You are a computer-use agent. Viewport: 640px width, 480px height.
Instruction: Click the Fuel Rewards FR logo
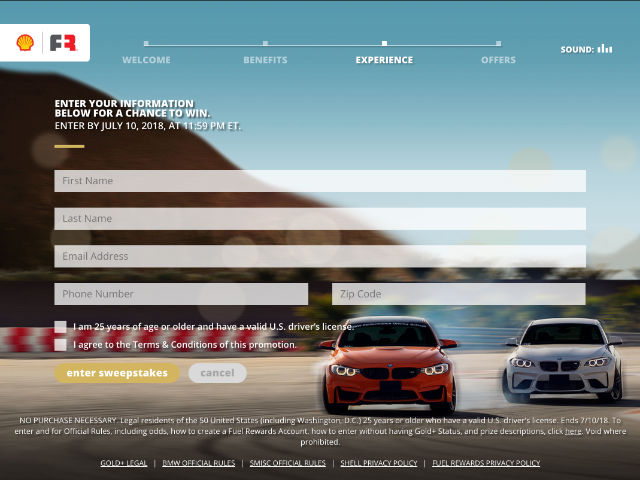(63, 43)
